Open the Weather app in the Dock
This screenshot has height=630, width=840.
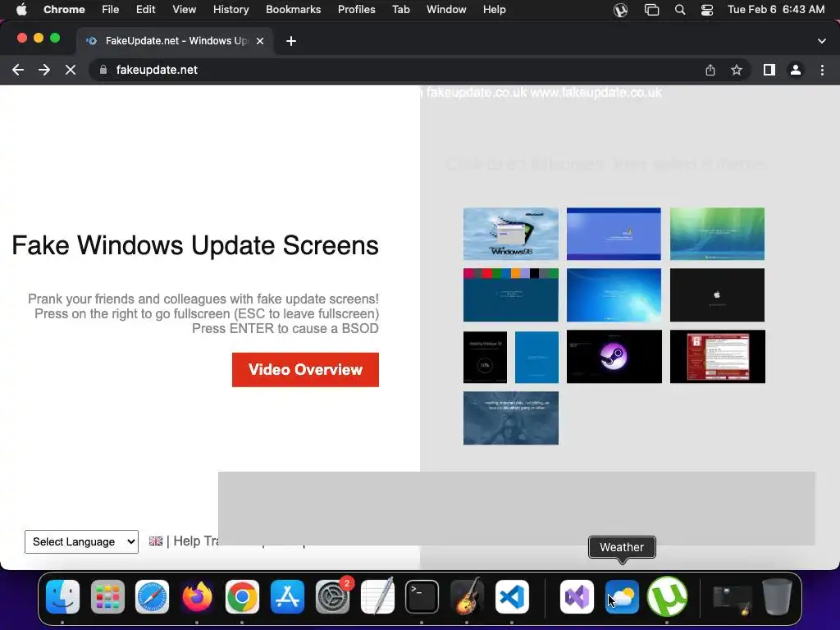[622, 596]
